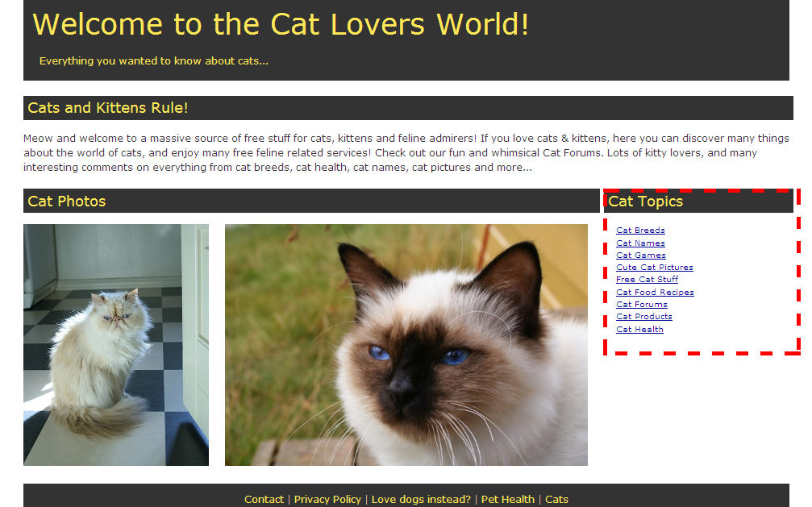Select the blue-eyed Siamese cat photo
Image resolution: width=812 pixels, height=507 pixels.
tap(406, 345)
